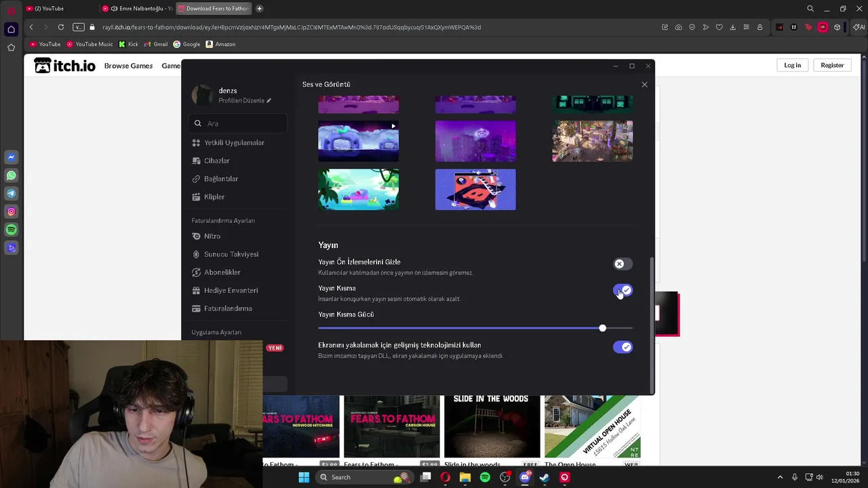
Task: Pick the tropical island background thumbnail
Action: [359, 189]
